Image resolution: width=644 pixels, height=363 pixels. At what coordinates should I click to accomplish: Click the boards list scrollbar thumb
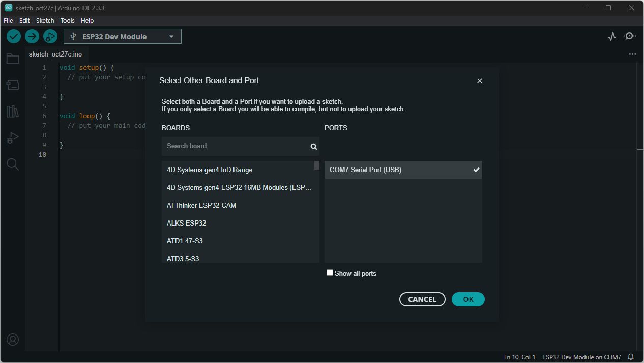(317, 165)
